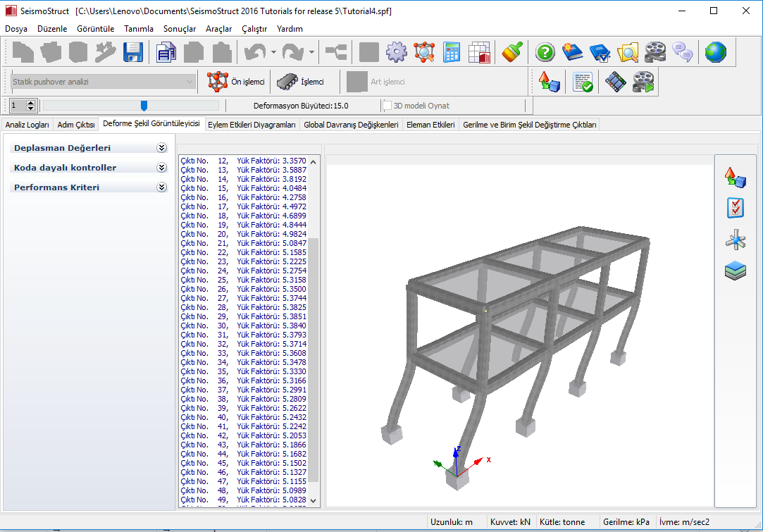Screen dimensions: 763x532
Task: Open help with green question mark icon
Action: point(545,52)
